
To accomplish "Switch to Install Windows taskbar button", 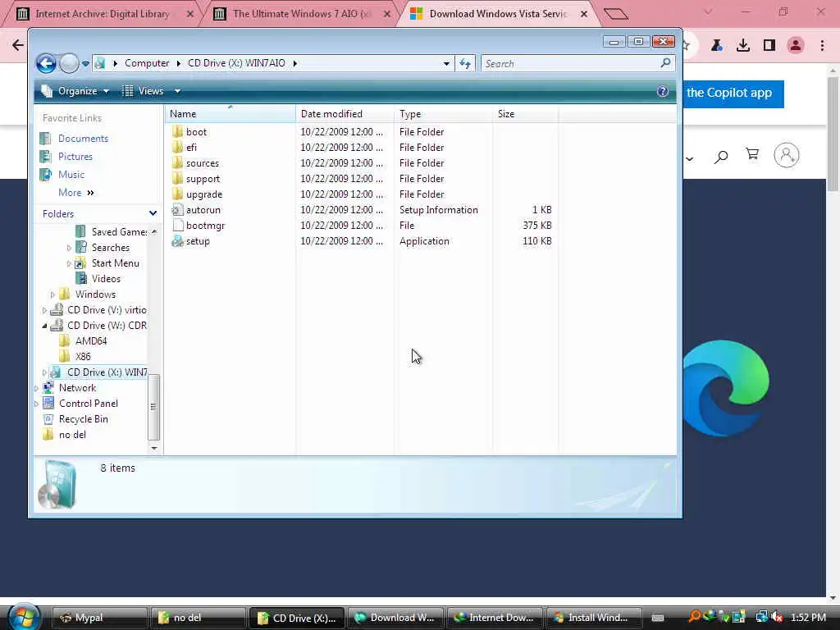I will coord(593,618).
